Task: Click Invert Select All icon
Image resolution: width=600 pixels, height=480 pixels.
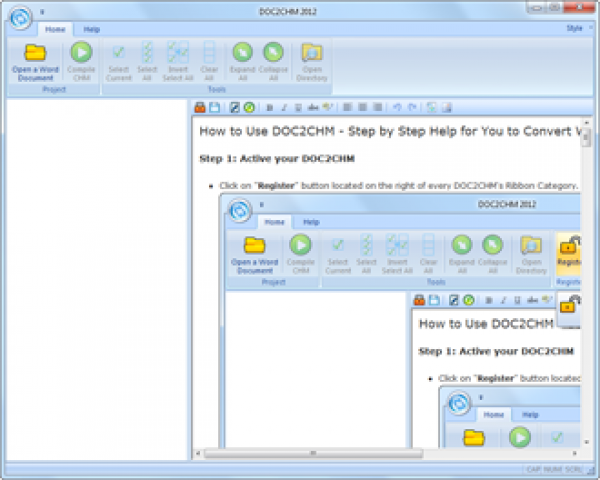Action: (x=178, y=52)
